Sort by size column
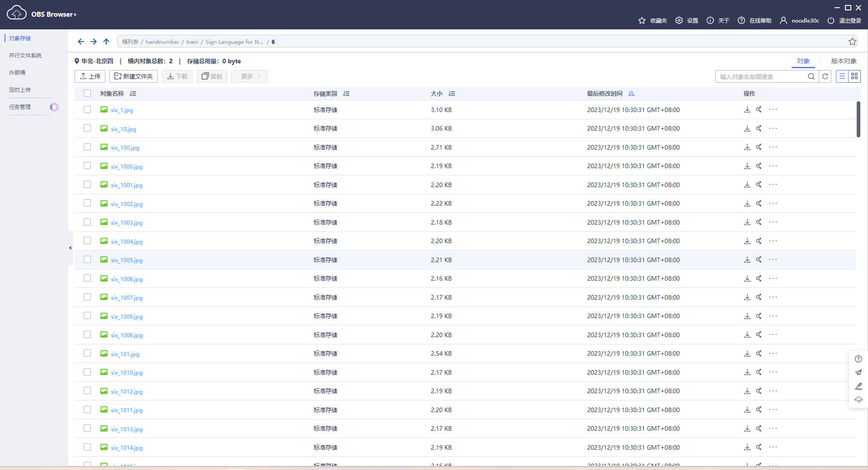 click(x=452, y=94)
